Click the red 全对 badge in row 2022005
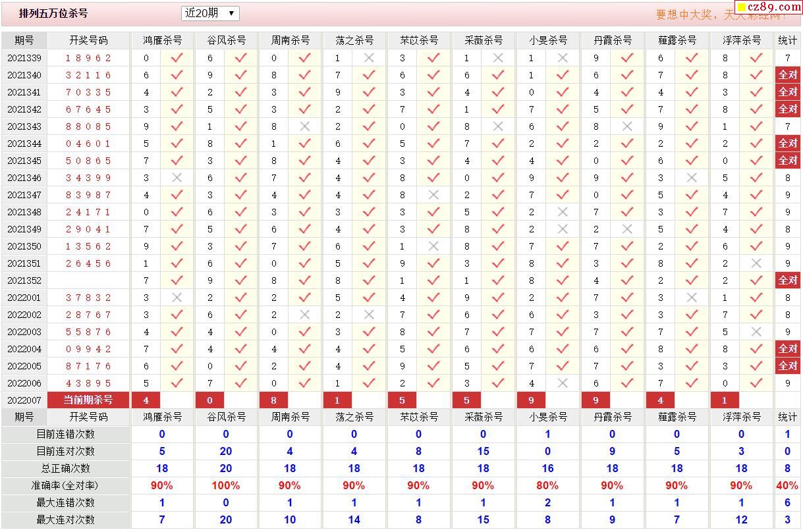The image size is (803, 532). (788, 366)
